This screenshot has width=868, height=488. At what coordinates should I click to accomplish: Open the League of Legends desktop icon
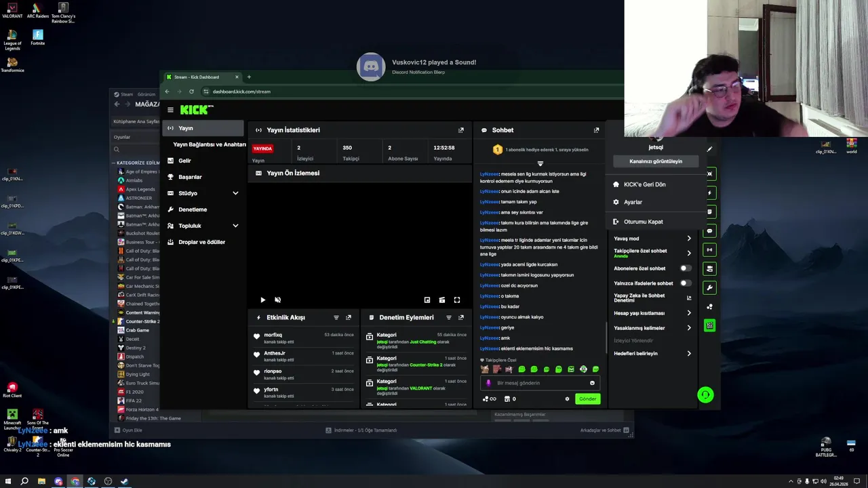pyautogui.click(x=12, y=39)
